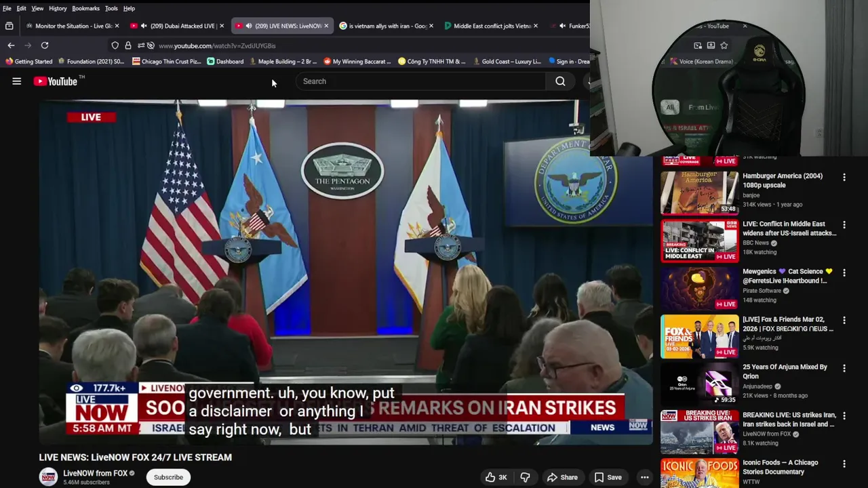This screenshot has width=868, height=488.
Task: Focus the YouTube search field
Action: pyautogui.click(x=420, y=81)
